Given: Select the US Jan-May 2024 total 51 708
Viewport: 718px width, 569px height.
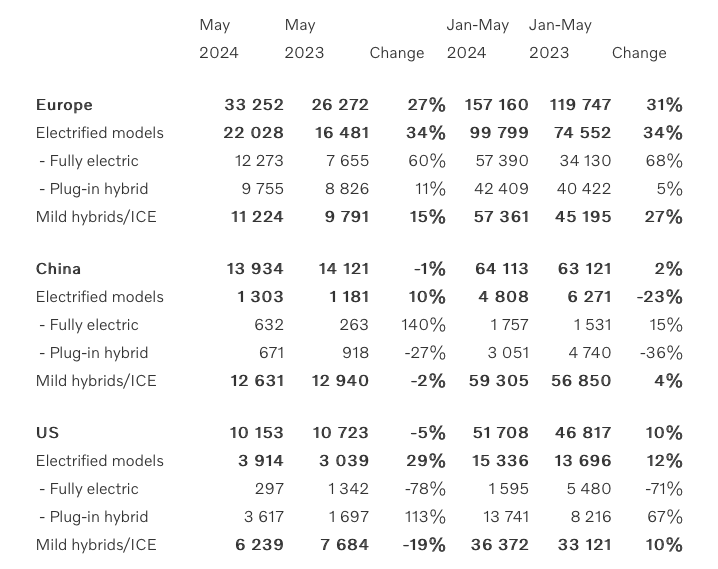Looking at the screenshot, I should [x=501, y=433].
